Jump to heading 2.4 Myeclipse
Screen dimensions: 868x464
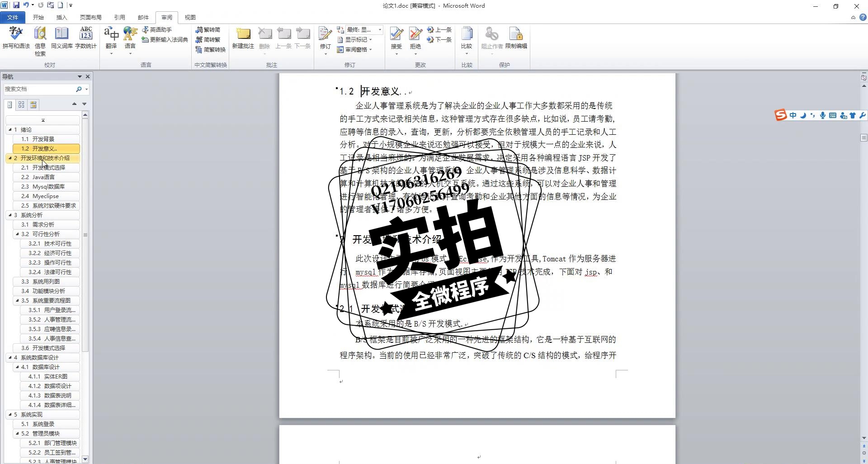pos(47,196)
